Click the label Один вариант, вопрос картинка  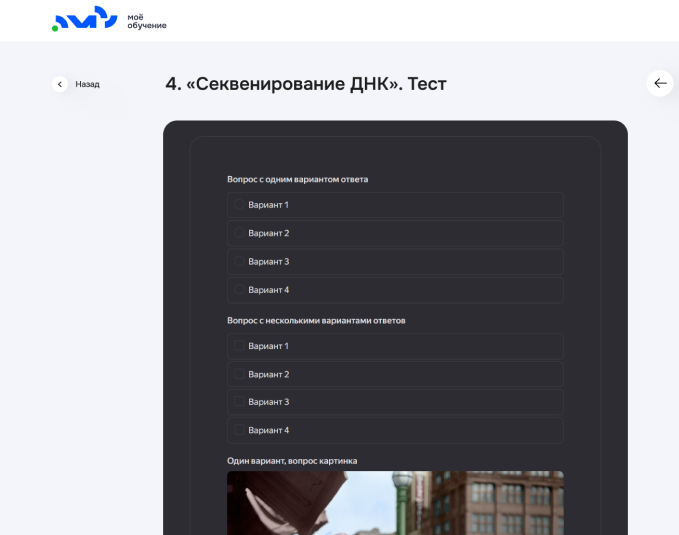point(292,461)
